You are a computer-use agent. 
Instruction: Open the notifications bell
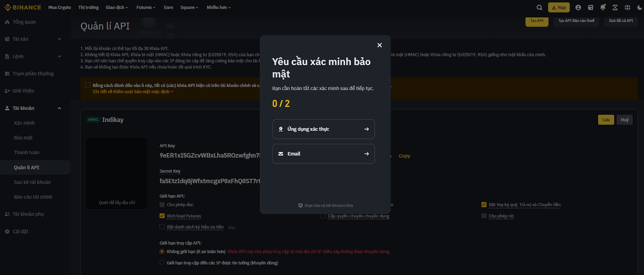click(603, 7)
